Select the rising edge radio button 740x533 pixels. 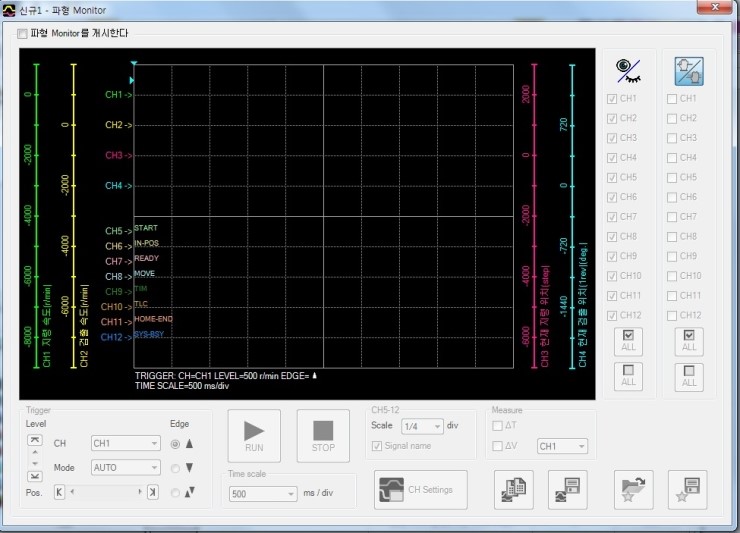coord(177,443)
